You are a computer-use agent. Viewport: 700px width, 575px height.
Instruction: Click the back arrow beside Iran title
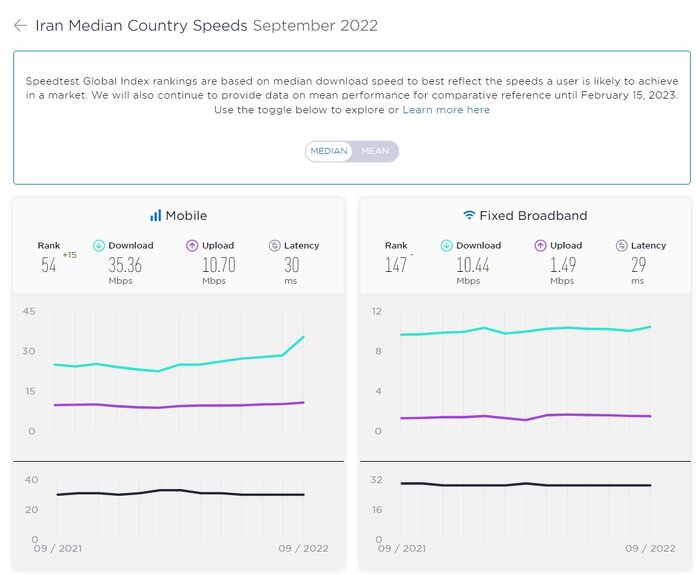(20, 26)
